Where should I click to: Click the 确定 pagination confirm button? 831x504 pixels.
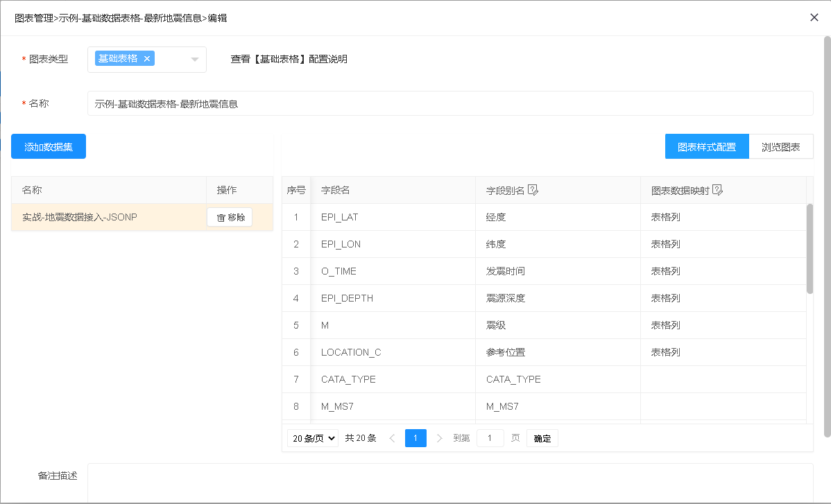542,438
